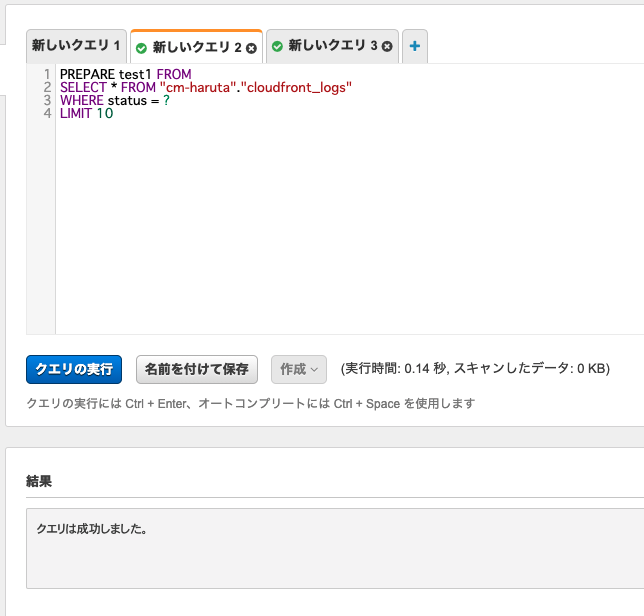Run the query with クエリの実行 button

(74, 370)
